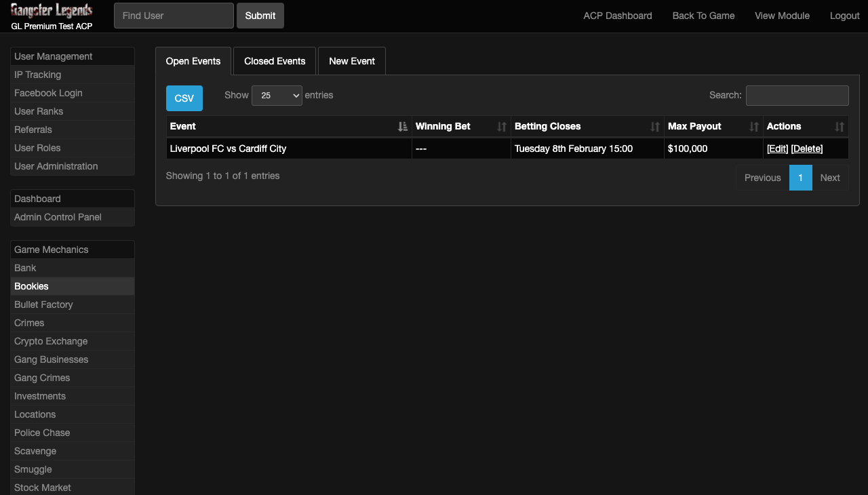Click Logout in the top navigation
Image resolution: width=868 pixels, height=495 pixels.
click(844, 16)
